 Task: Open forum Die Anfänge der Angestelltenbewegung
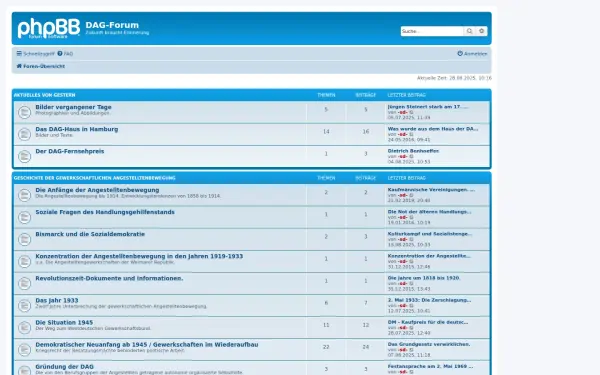[x=97, y=190]
